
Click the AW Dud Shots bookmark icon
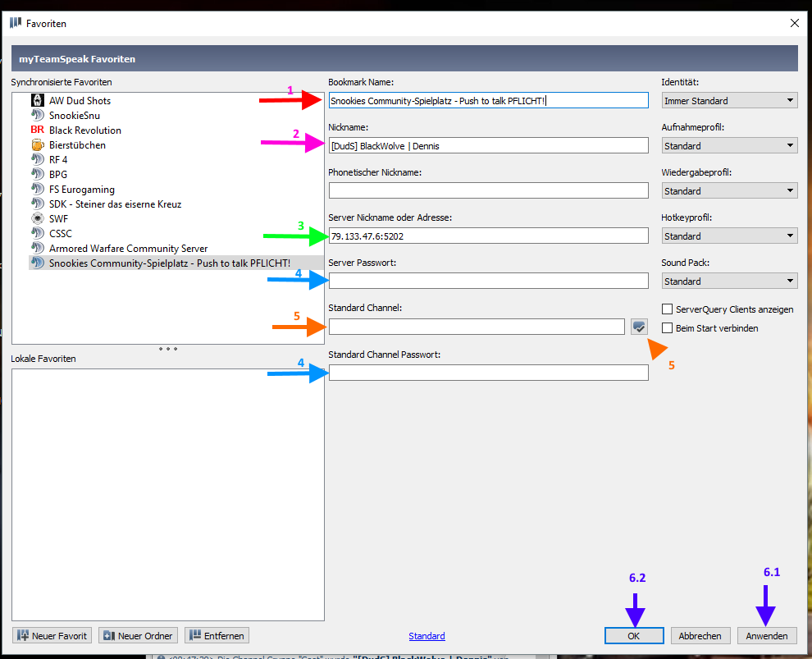tap(37, 100)
